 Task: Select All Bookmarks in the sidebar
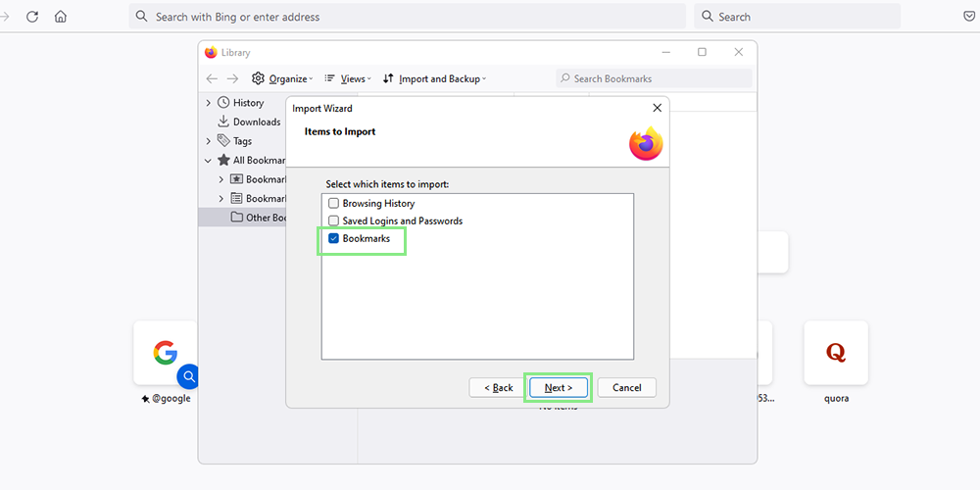tap(260, 161)
